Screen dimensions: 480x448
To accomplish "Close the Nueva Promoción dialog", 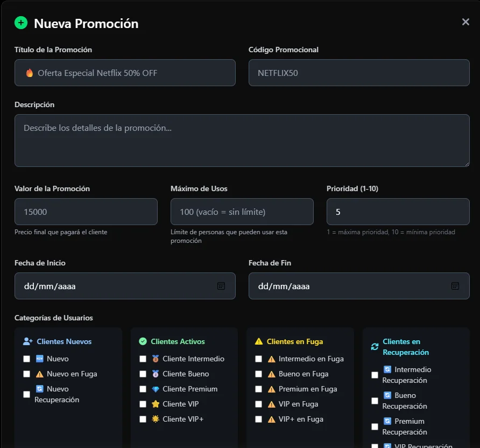I will (x=465, y=22).
